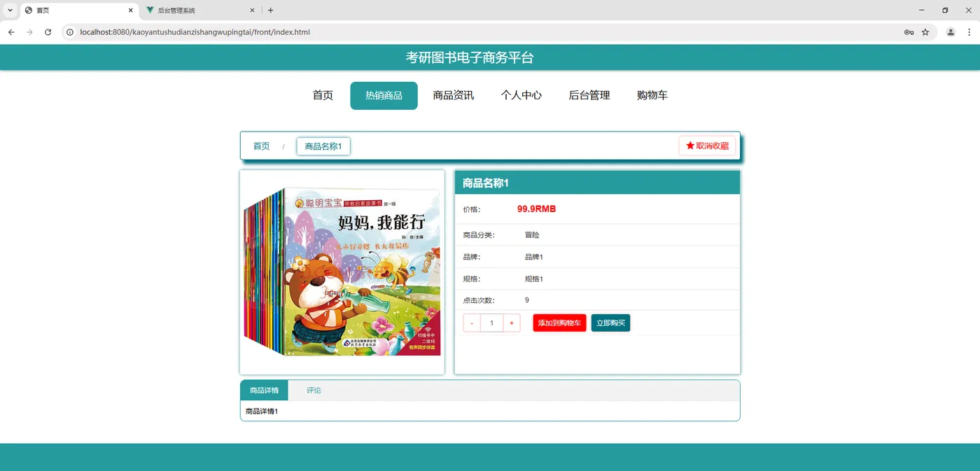Switch to the 后台管理系统 browser tab
This screenshot has height=471, width=980.
199,10
